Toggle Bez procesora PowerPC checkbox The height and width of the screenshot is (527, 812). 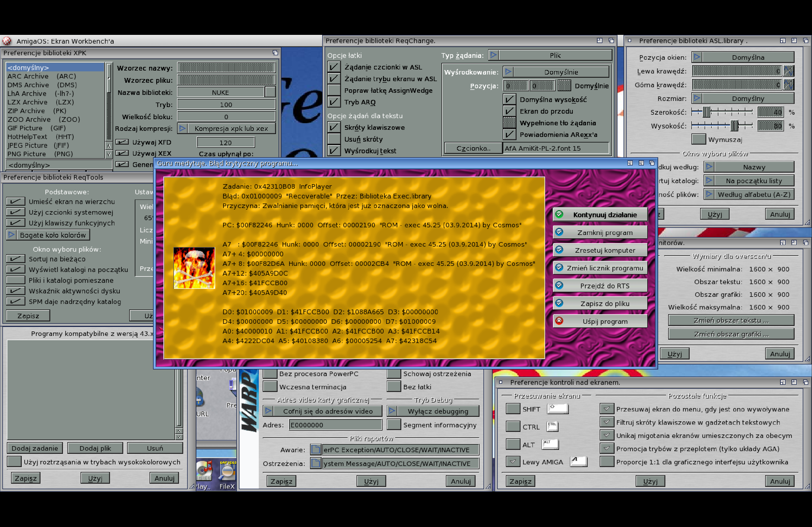click(x=270, y=373)
